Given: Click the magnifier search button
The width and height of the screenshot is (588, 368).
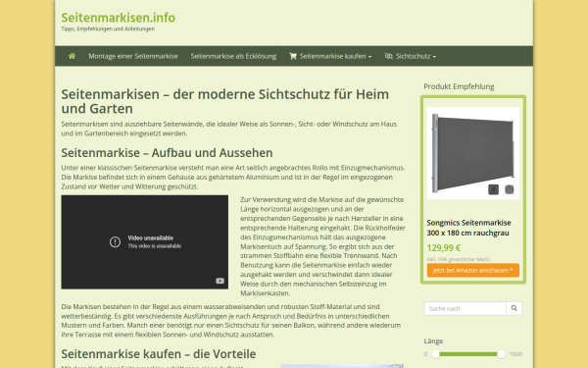Looking at the screenshot, I should (514, 308).
